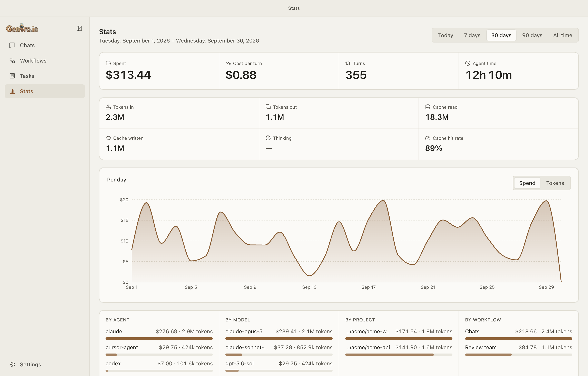588x376 pixels.
Task: Open Workflows in the sidebar
Action: (x=45, y=60)
